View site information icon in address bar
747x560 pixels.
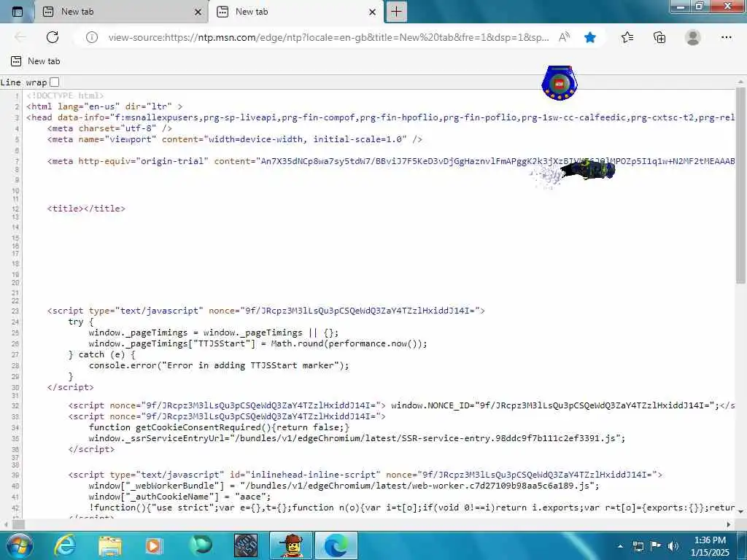click(x=91, y=37)
